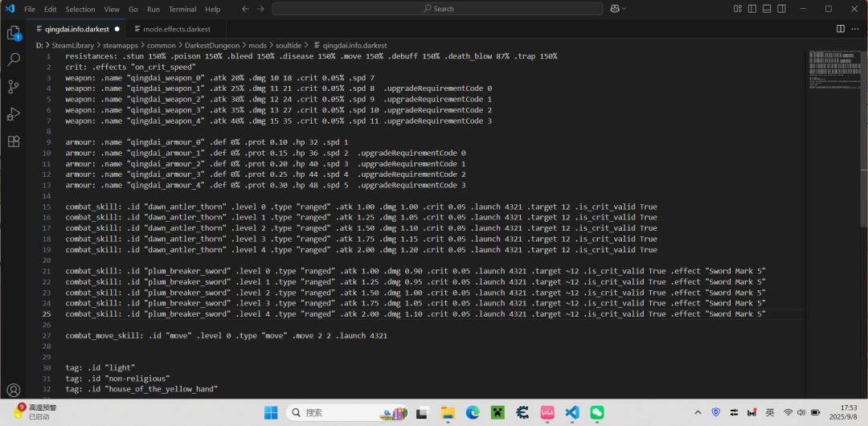Open Microsoft Edge from taskbar
The height and width of the screenshot is (426, 868).
[x=473, y=412]
